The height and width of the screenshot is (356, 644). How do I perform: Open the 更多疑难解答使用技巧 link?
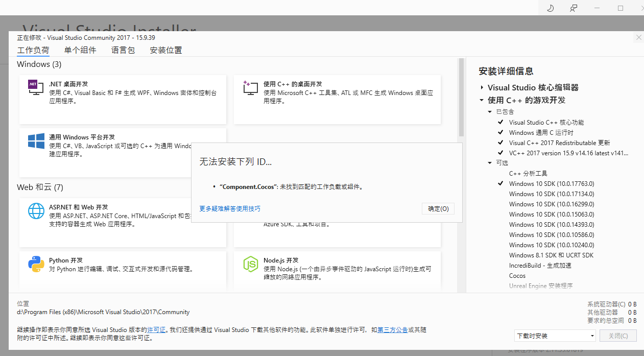pyautogui.click(x=230, y=208)
